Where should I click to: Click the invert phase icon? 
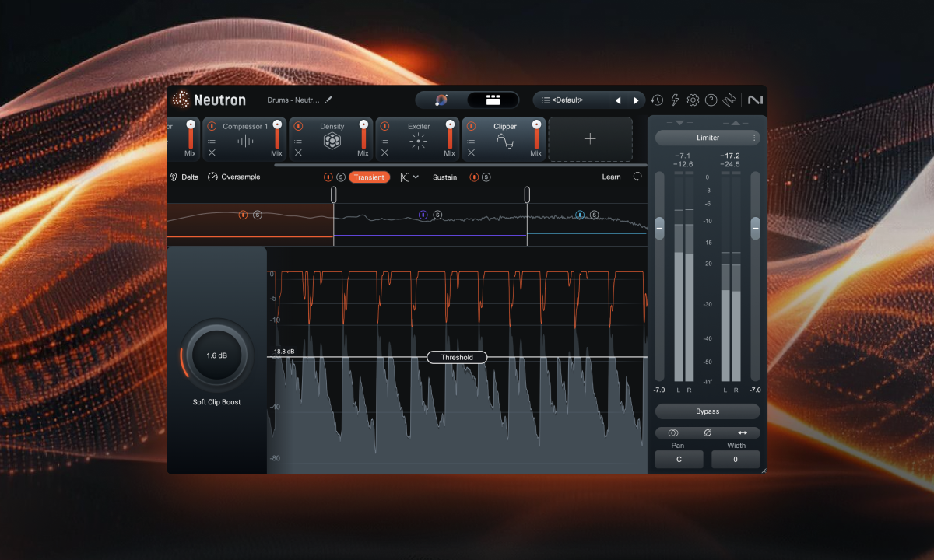pyautogui.click(x=708, y=433)
